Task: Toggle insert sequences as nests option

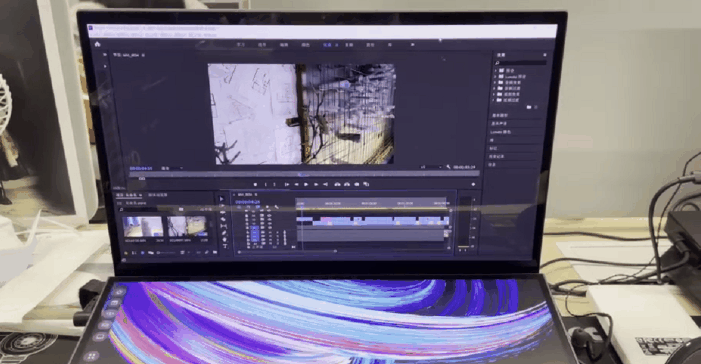Action: point(239,207)
